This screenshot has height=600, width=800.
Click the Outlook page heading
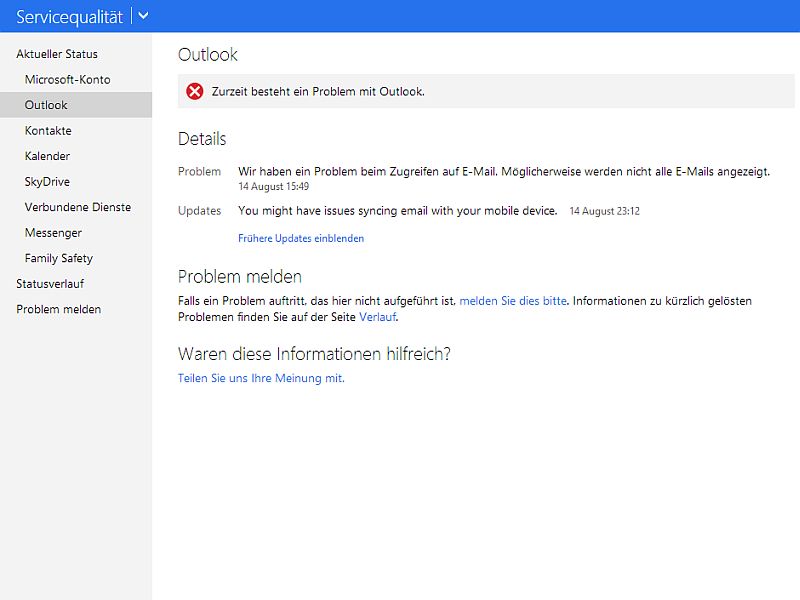click(x=208, y=55)
